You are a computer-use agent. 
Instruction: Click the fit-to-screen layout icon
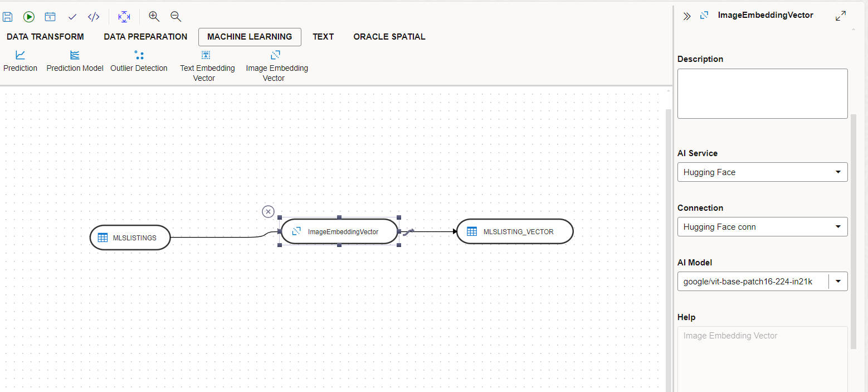[124, 17]
